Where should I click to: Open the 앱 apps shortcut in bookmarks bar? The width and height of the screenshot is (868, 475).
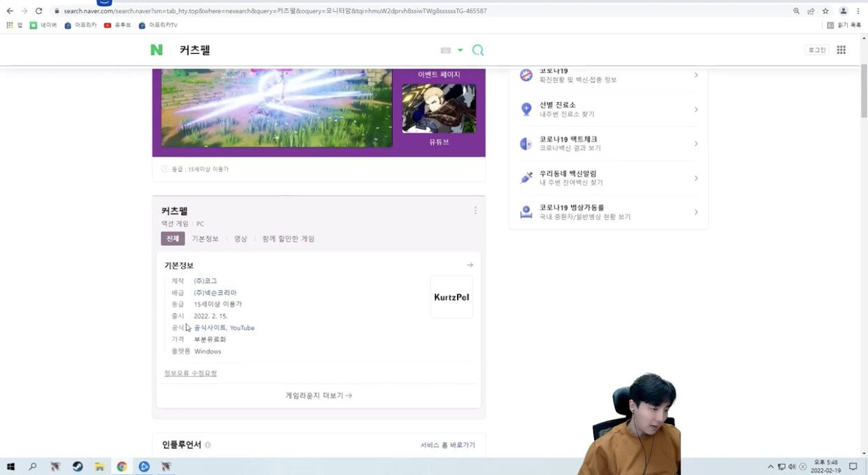15,25
